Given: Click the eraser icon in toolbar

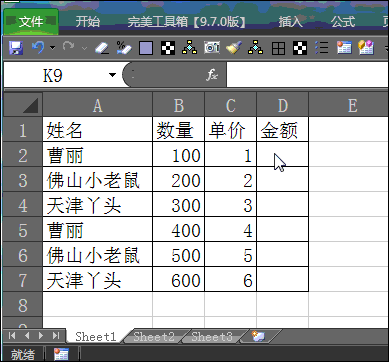Looking at the screenshot, I should tap(102, 48).
